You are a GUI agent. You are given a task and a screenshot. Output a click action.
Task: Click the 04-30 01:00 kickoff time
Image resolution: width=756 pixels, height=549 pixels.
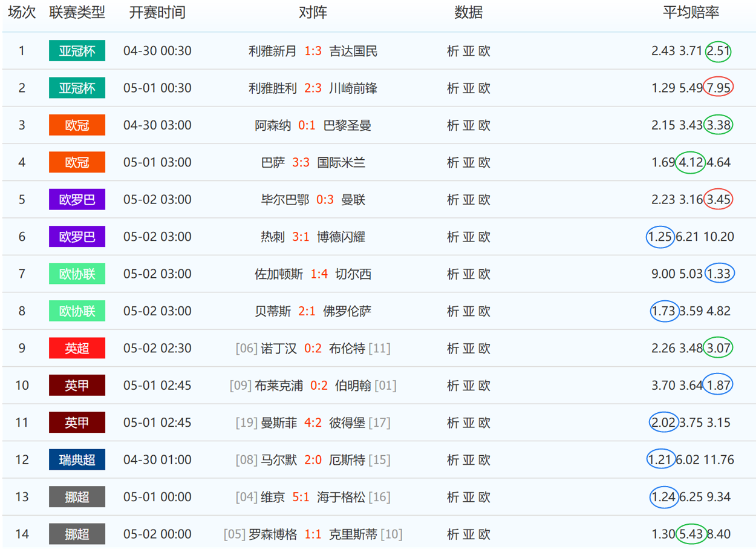[x=157, y=460]
